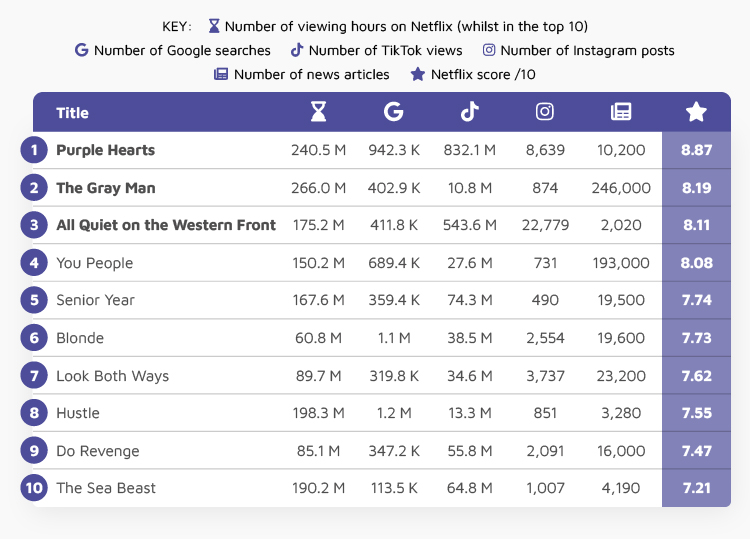Select the Blonde title
This screenshot has width=750, height=539.
(80, 338)
